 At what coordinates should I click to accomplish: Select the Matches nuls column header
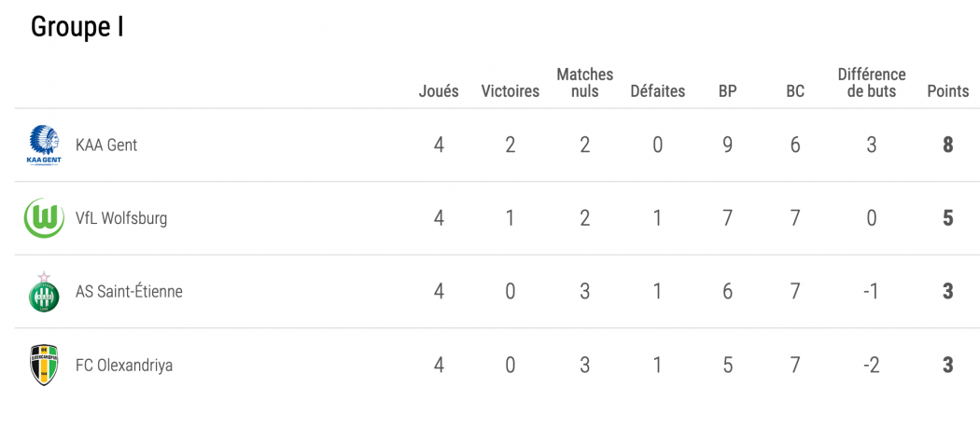pos(585,83)
